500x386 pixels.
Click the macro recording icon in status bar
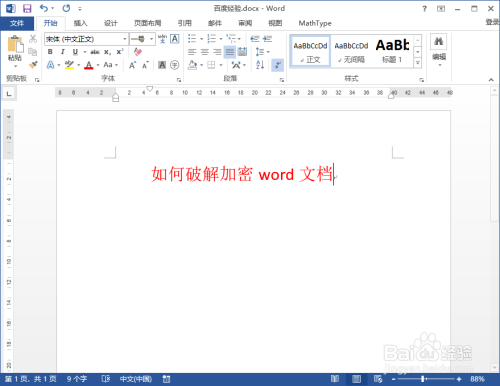click(x=166, y=379)
